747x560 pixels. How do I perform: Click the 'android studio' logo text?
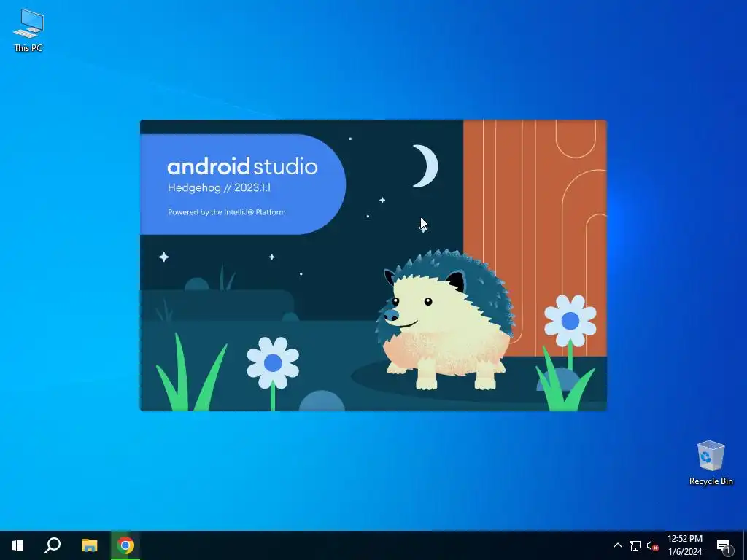(242, 166)
